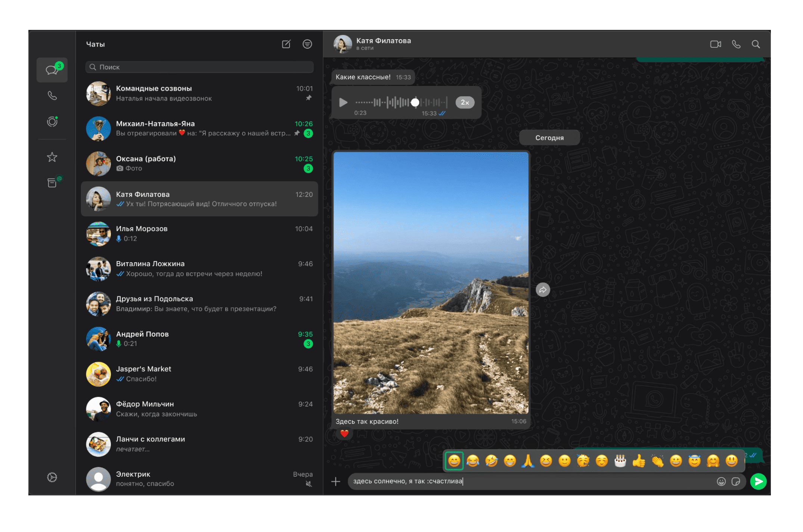Toggle voice message 2x playback speed

465,102
